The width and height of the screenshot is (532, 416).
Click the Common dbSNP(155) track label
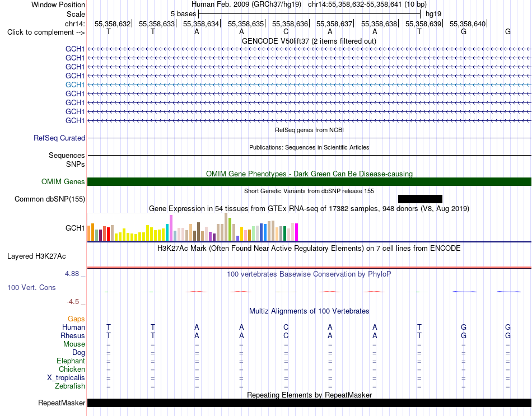tap(50, 199)
